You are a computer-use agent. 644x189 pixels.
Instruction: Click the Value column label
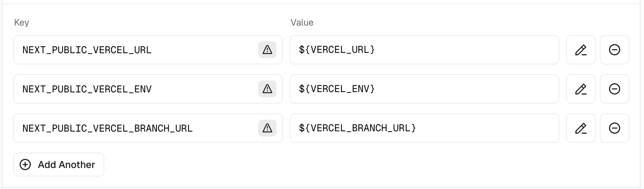(302, 22)
